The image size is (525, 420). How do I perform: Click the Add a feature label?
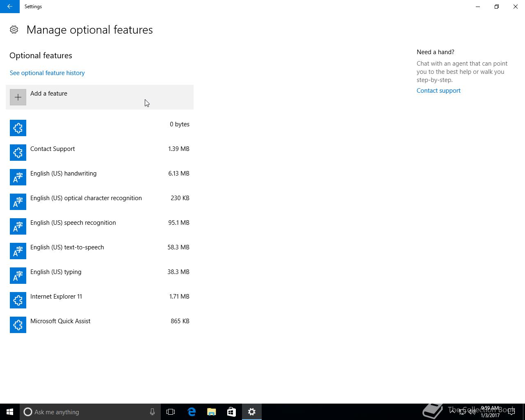[49, 94]
